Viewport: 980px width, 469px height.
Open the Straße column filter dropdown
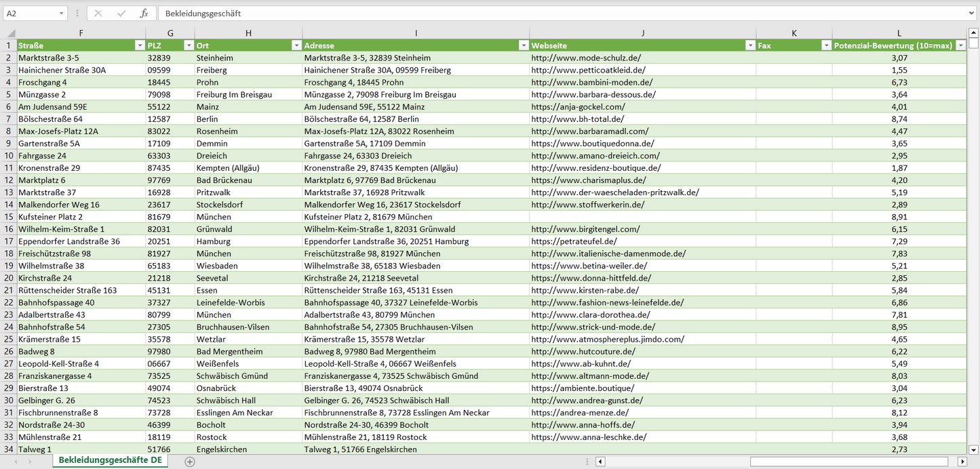pos(139,45)
